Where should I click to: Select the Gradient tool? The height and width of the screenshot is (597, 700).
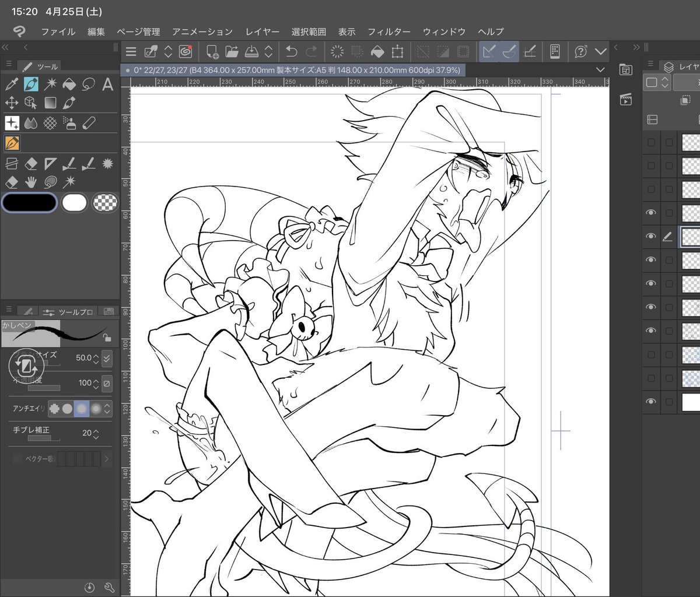click(51, 103)
